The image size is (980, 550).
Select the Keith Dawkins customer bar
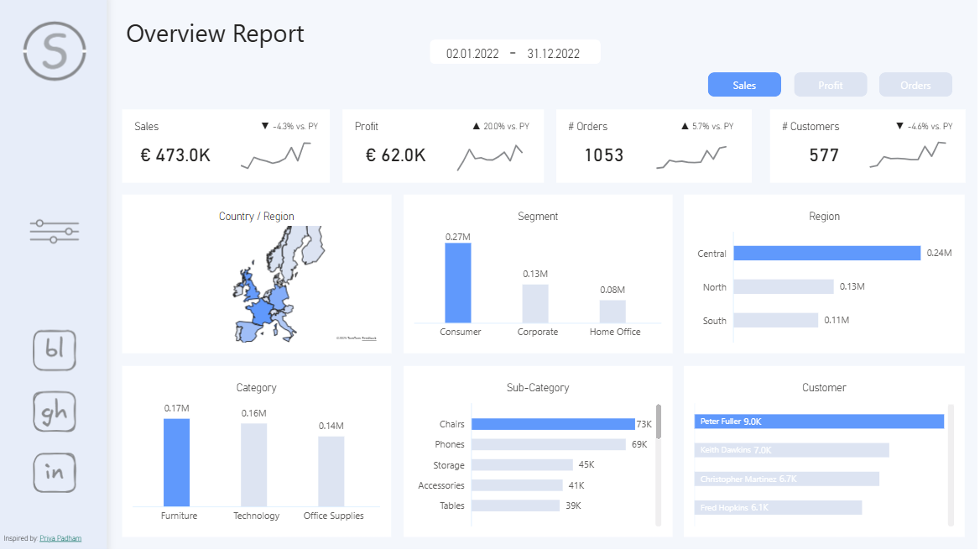tap(792, 450)
